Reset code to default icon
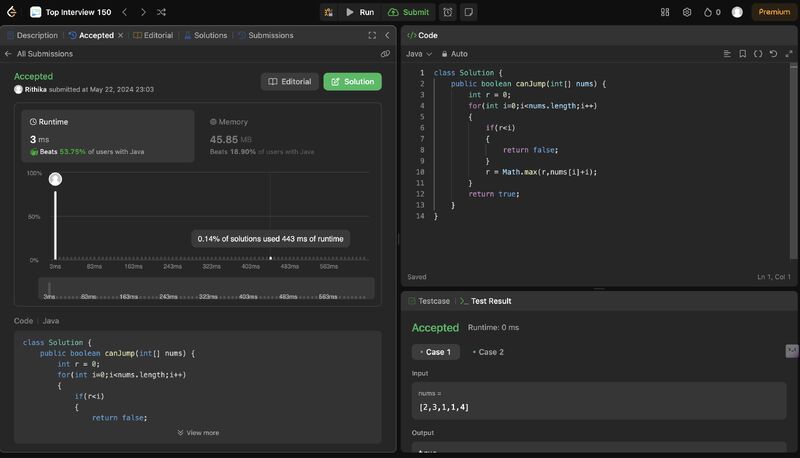800x458 pixels. [773, 54]
